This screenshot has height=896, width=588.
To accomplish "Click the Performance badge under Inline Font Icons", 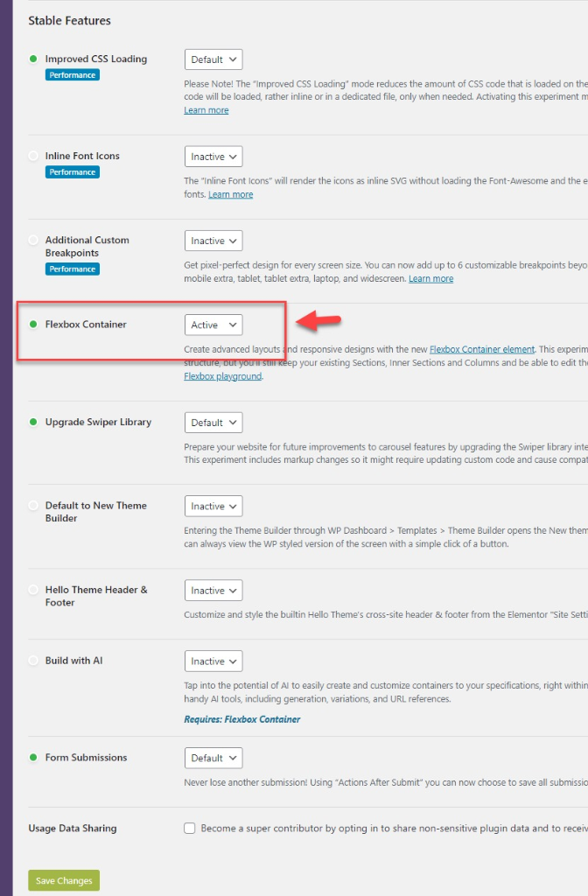I will click(73, 172).
